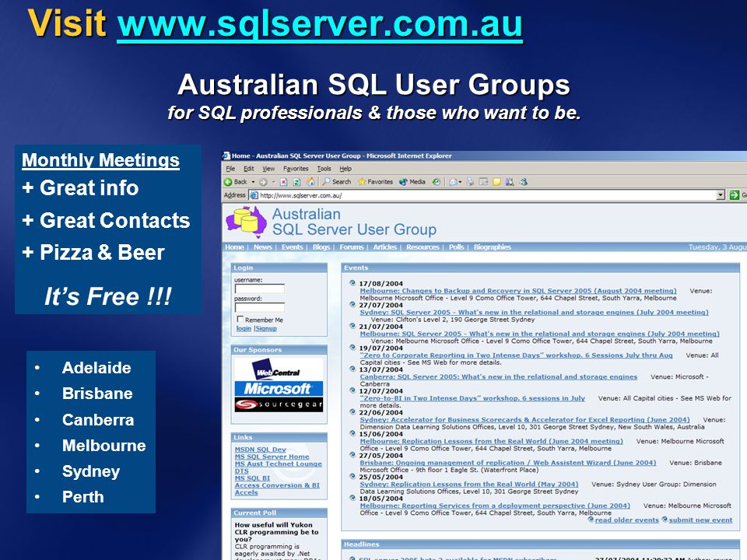Image resolution: width=747 pixels, height=560 pixels.
Task: Open the Back button history dropdown arrow
Action: [253, 182]
